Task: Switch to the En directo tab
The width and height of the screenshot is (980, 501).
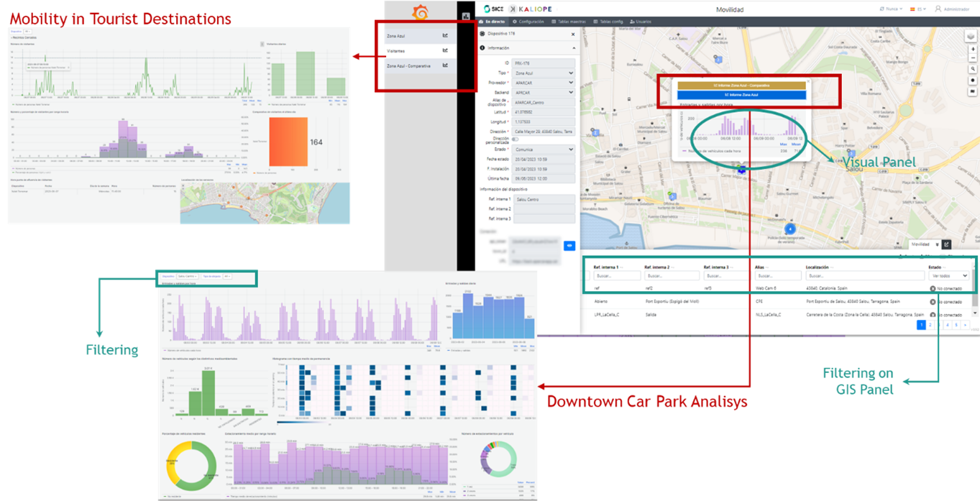Action: 493,22
